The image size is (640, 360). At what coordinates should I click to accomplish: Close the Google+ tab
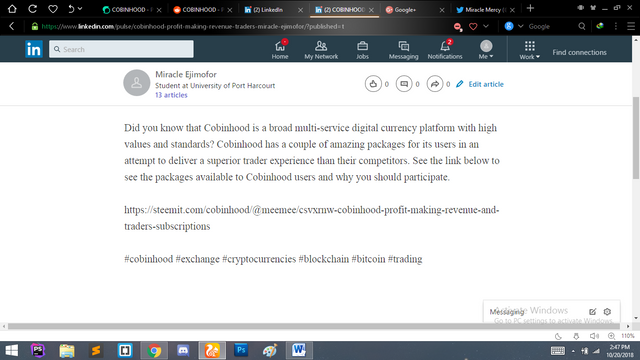442,10
